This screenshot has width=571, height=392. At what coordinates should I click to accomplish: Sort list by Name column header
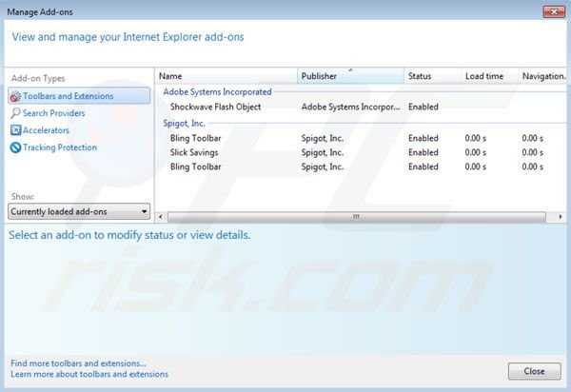pyautogui.click(x=226, y=76)
